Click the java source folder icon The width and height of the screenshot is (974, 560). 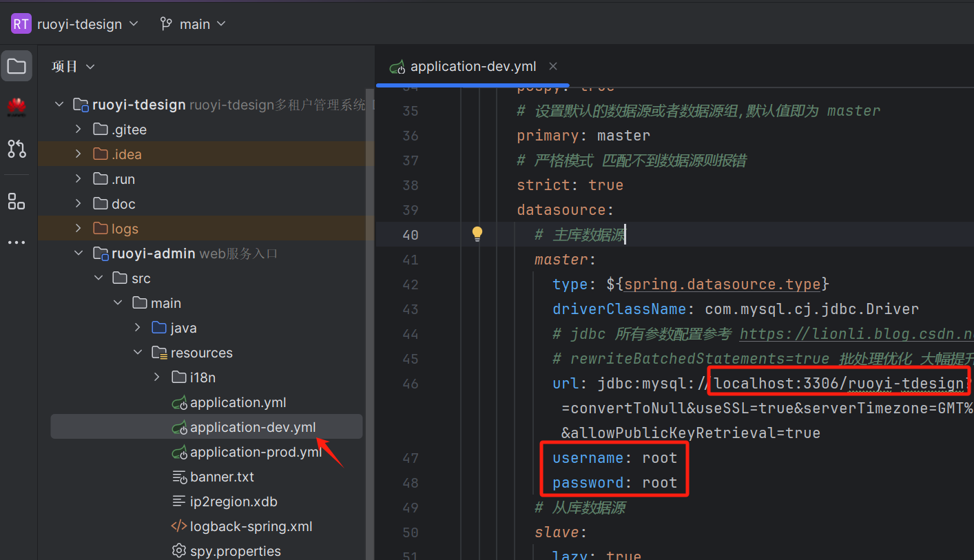click(159, 328)
